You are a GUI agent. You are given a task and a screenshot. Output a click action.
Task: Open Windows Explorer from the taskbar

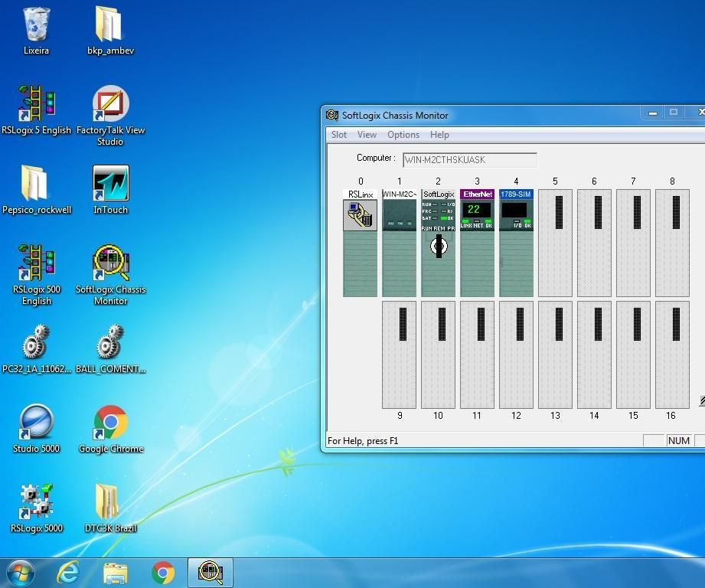115,573
